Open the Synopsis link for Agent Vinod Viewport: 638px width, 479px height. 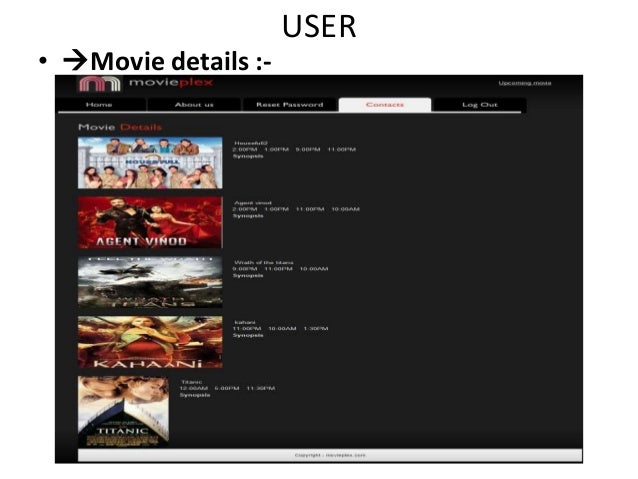[248, 216]
